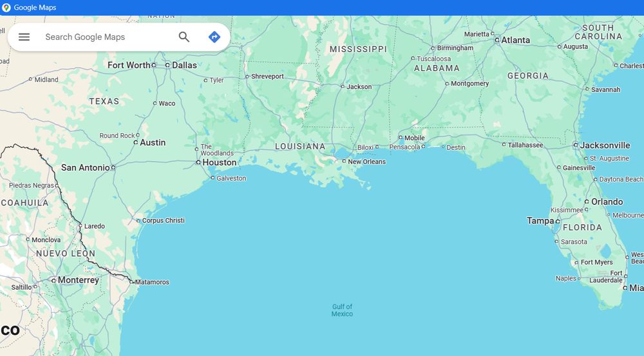The width and height of the screenshot is (644, 356).
Task: Click the Montgomery label
Action: (x=470, y=84)
